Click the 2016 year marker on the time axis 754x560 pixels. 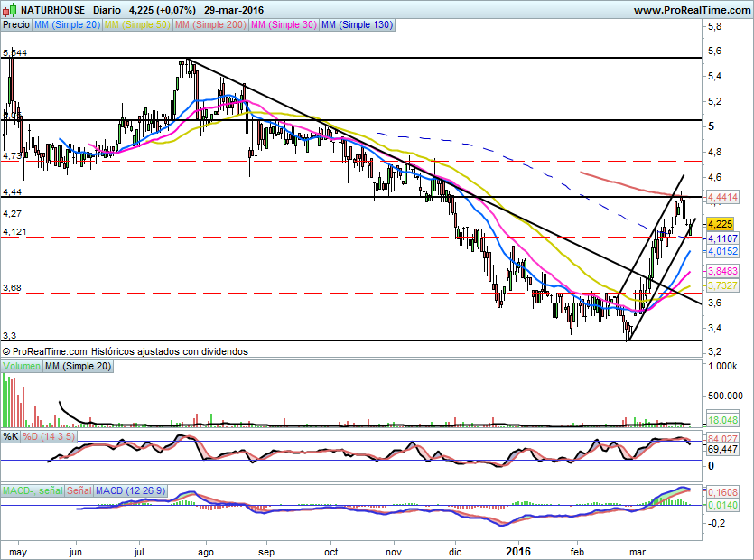tap(518, 551)
